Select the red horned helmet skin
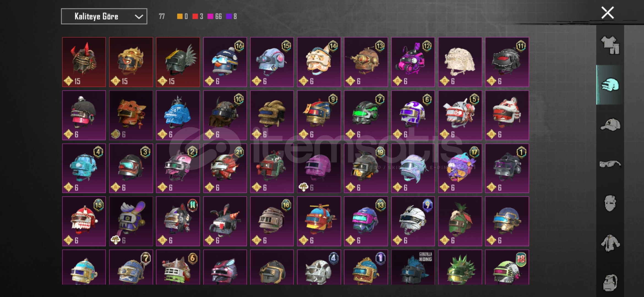644x297 pixels. (84, 62)
